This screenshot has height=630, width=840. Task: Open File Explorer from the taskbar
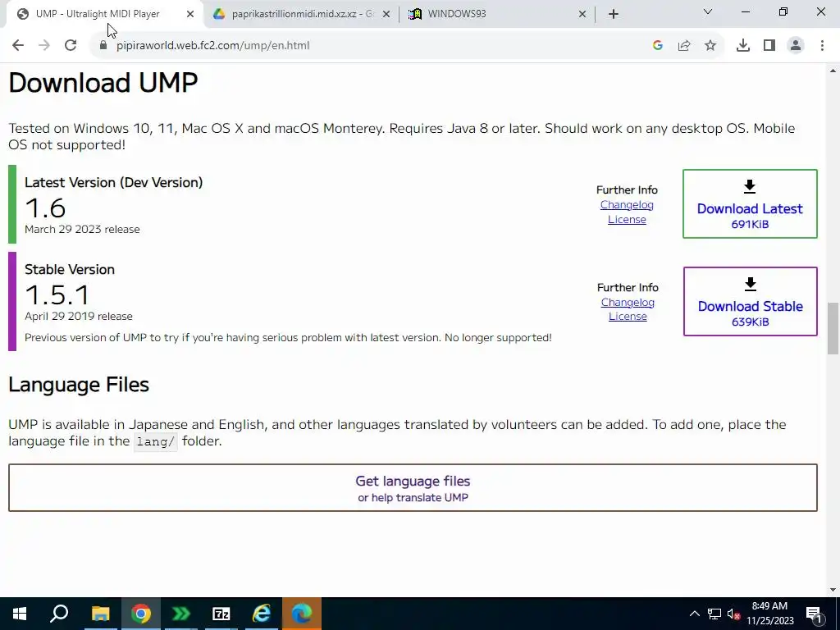pyautogui.click(x=100, y=614)
